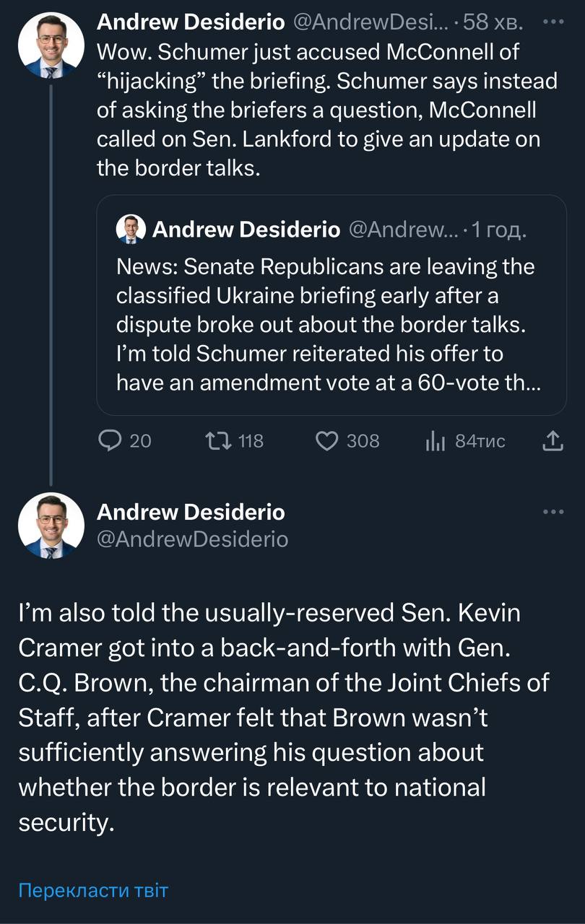Click Andrew Desiderio's avatar on top tweet
The image size is (585, 924).
tap(51, 45)
